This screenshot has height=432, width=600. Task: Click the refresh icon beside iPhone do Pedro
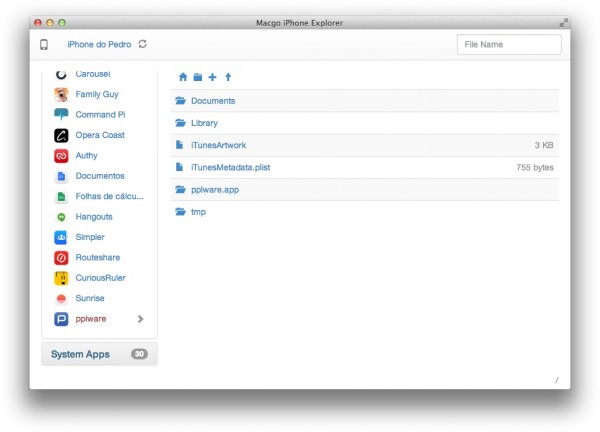pos(142,44)
